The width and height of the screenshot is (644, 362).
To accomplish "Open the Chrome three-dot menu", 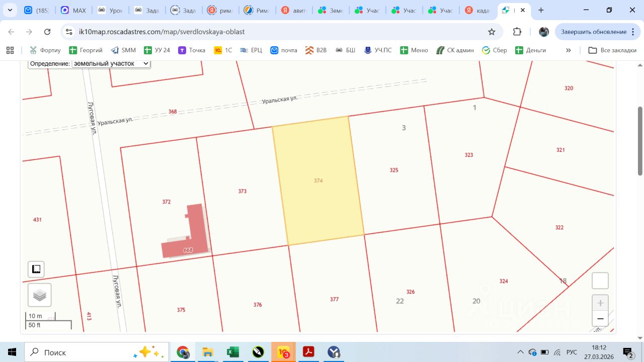I will [632, 32].
